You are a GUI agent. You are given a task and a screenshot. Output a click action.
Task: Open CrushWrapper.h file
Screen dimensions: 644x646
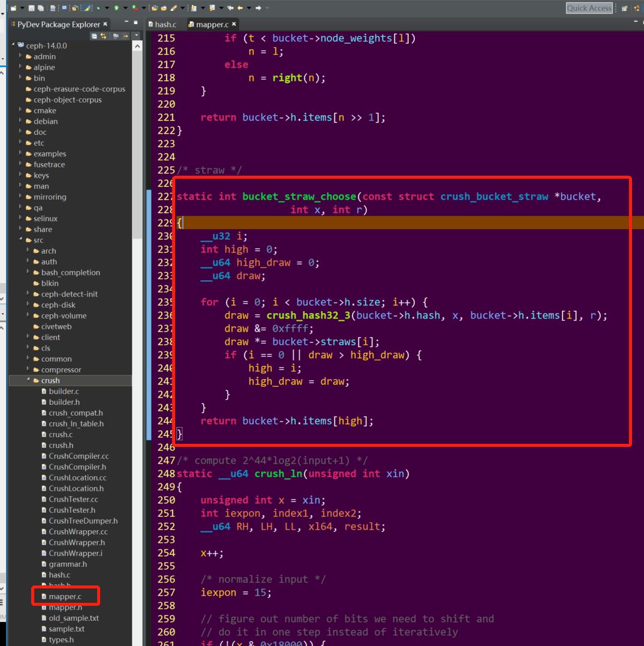coord(77,542)
